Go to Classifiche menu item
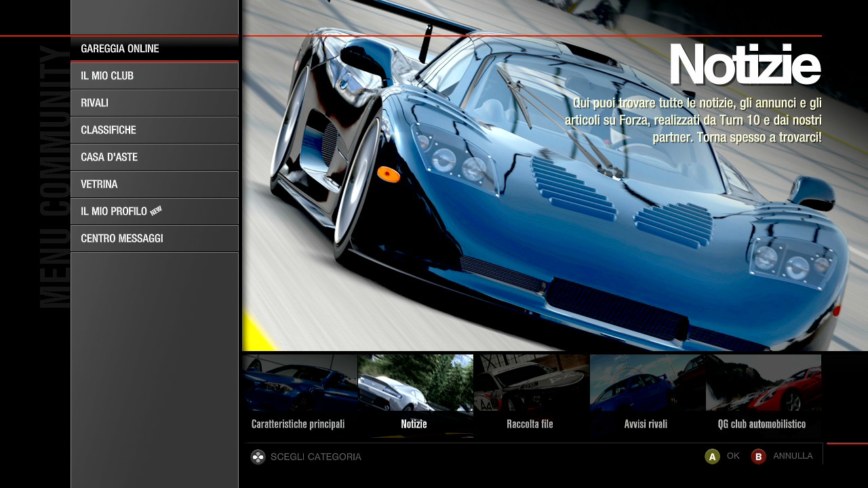The height and width of the screenshot is (488, 868). coord(155,130)
